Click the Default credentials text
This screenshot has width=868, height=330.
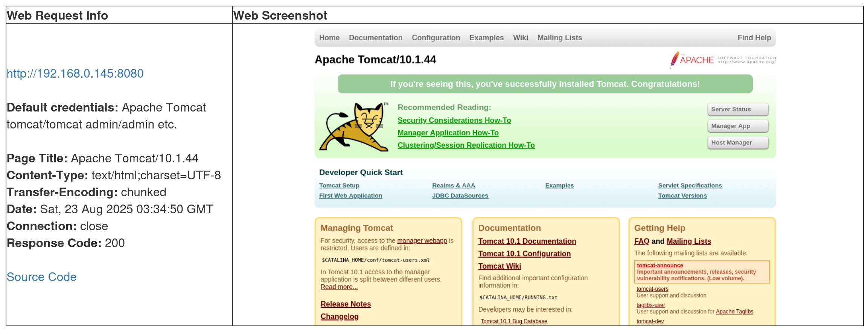coord(107,116)
